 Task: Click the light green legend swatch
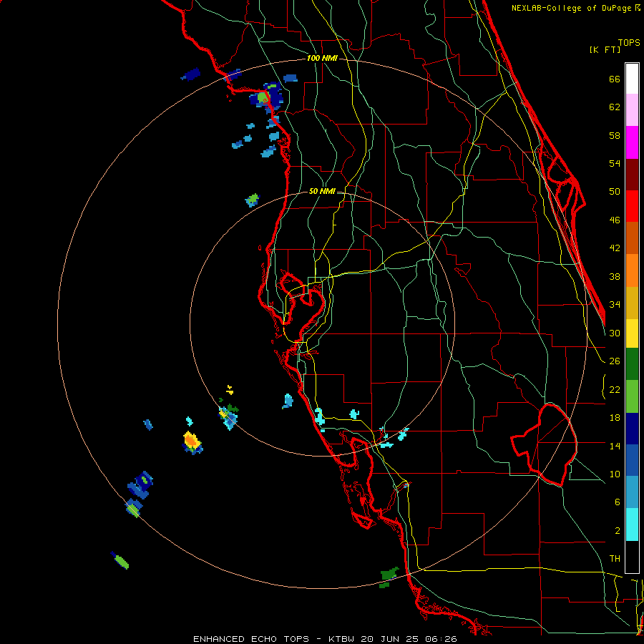[632, 396]
